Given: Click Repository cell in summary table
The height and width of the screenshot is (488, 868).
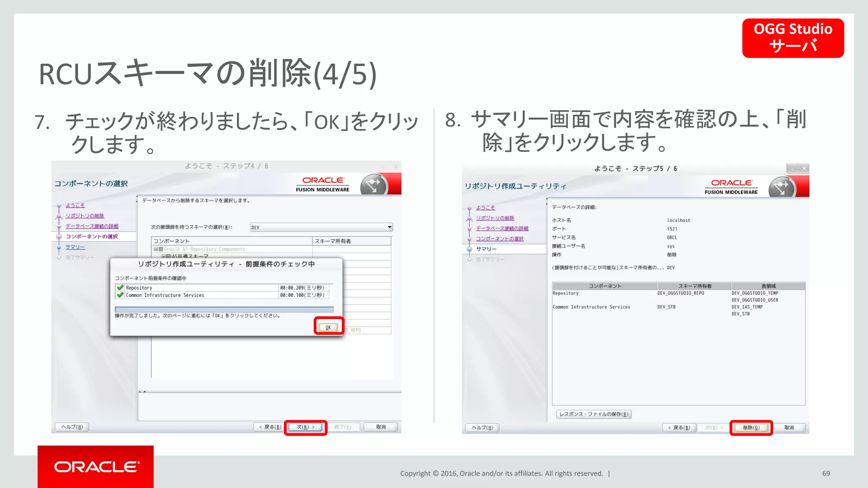Looking at the screenshot, I should (x=565, y=293).
